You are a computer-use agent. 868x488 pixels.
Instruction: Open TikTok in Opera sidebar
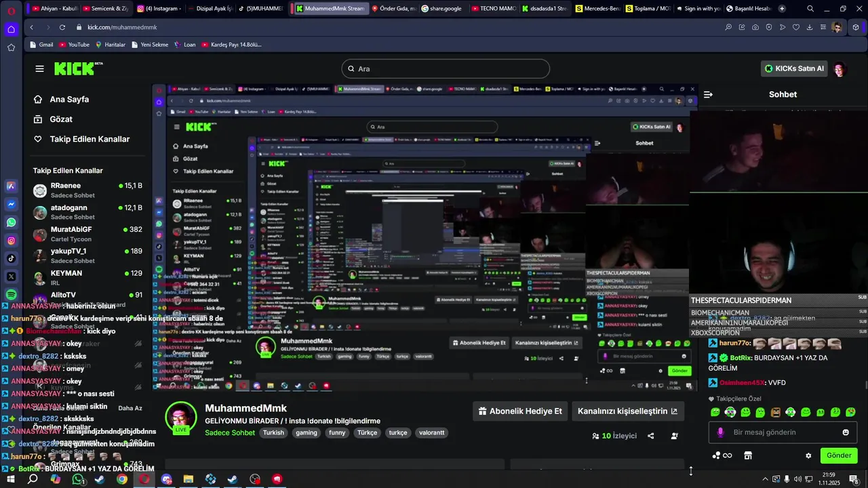click(x=11, y=258)
